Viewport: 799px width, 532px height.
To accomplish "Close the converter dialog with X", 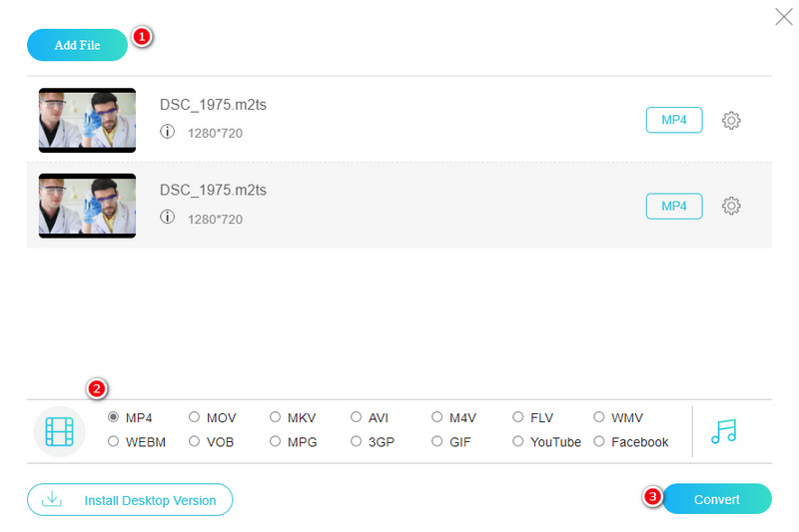I will (784, 16).
